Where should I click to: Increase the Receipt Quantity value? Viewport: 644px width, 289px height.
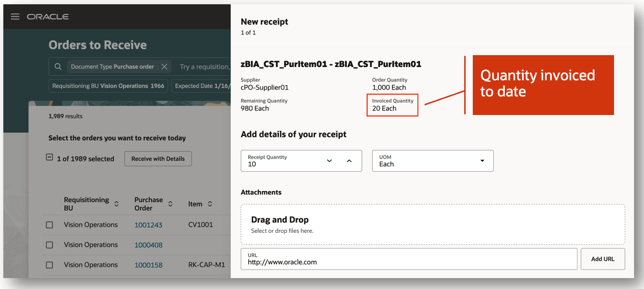(349, 161)
